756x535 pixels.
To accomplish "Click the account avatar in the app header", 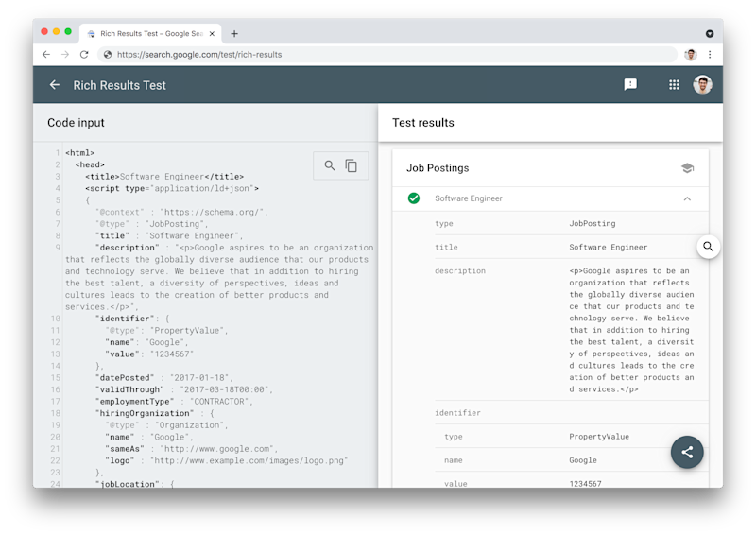I will click(702, 85).
